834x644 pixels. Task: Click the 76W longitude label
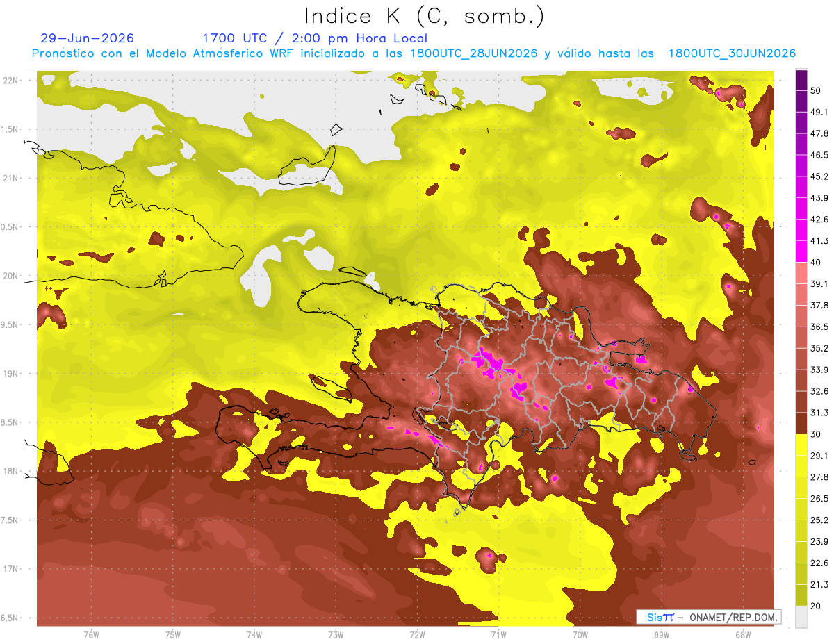[91, 634]
